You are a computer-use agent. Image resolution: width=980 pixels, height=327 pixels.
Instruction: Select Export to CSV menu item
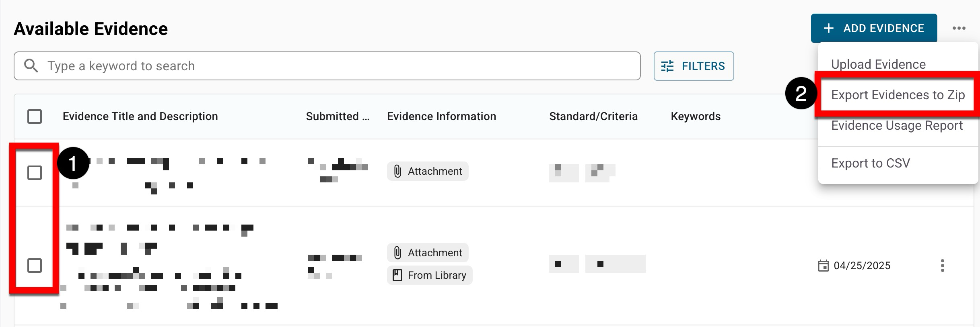pos(870,163)
